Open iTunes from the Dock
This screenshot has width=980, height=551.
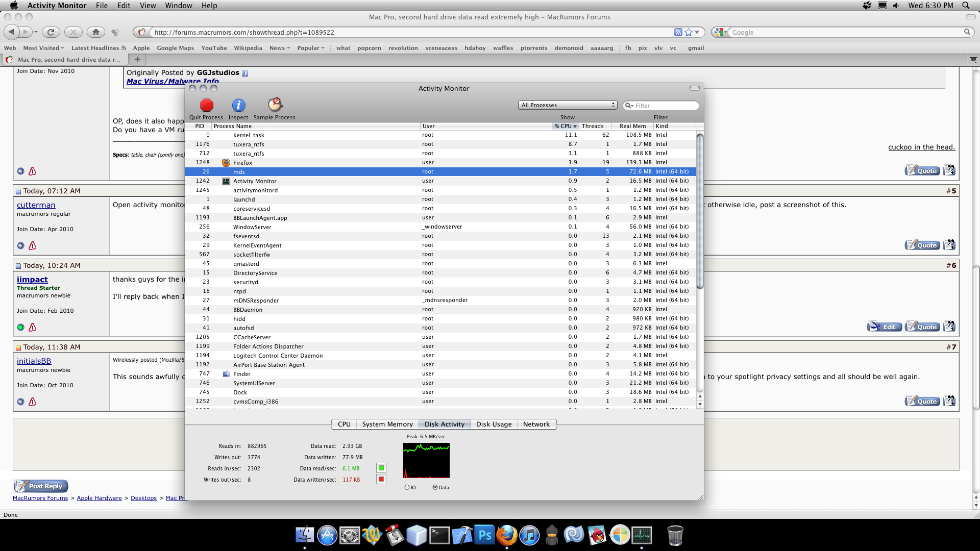point(529,535)
